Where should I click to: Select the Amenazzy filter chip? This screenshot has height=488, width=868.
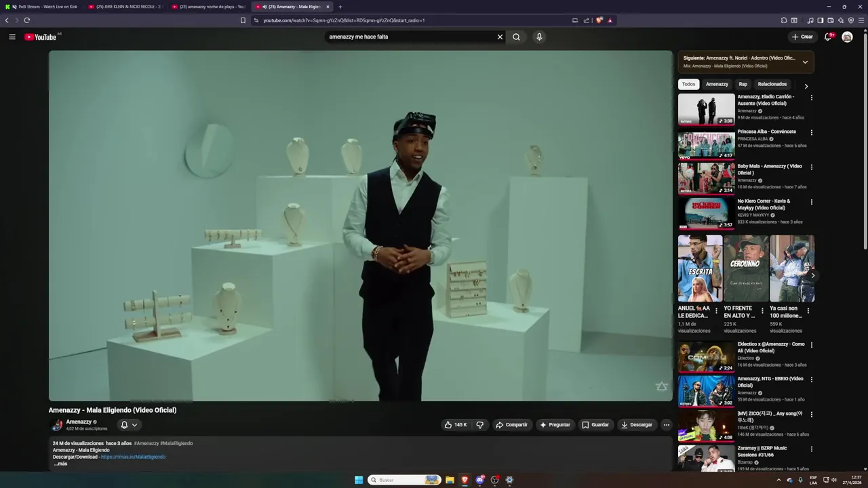click(717, 84)
